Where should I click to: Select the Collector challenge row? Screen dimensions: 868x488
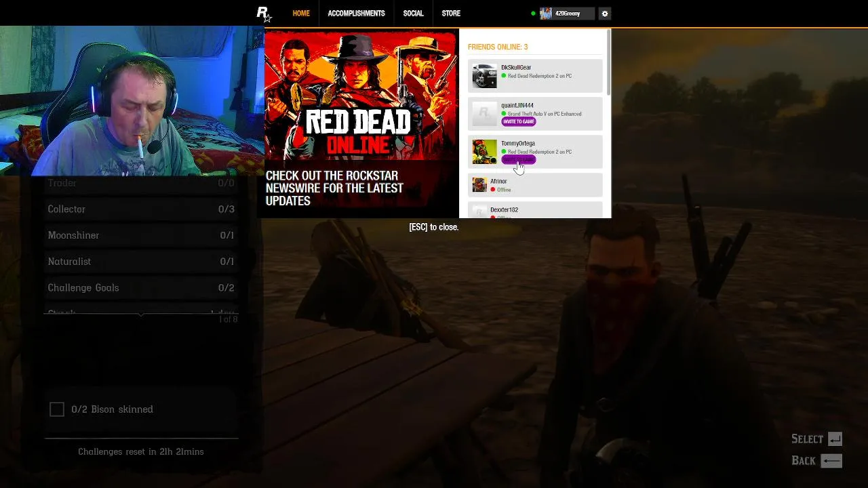coord(141,209)
